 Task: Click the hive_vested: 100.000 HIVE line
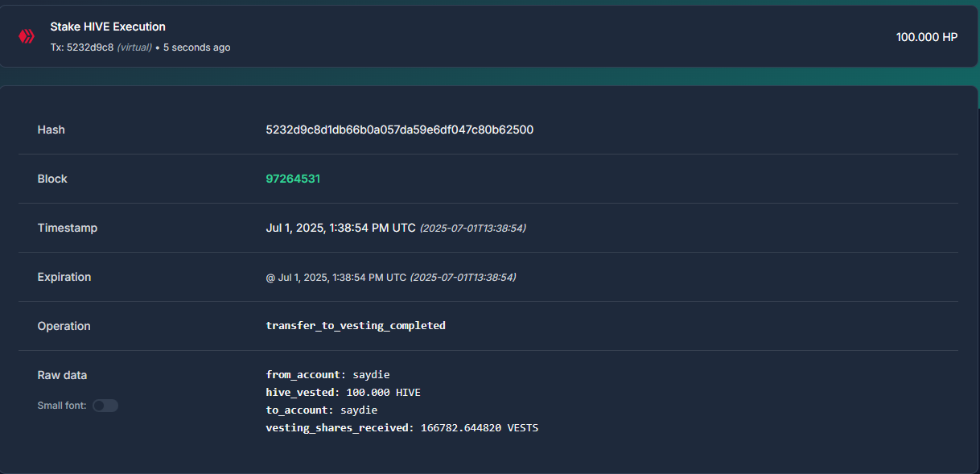[x=344, y=393]
